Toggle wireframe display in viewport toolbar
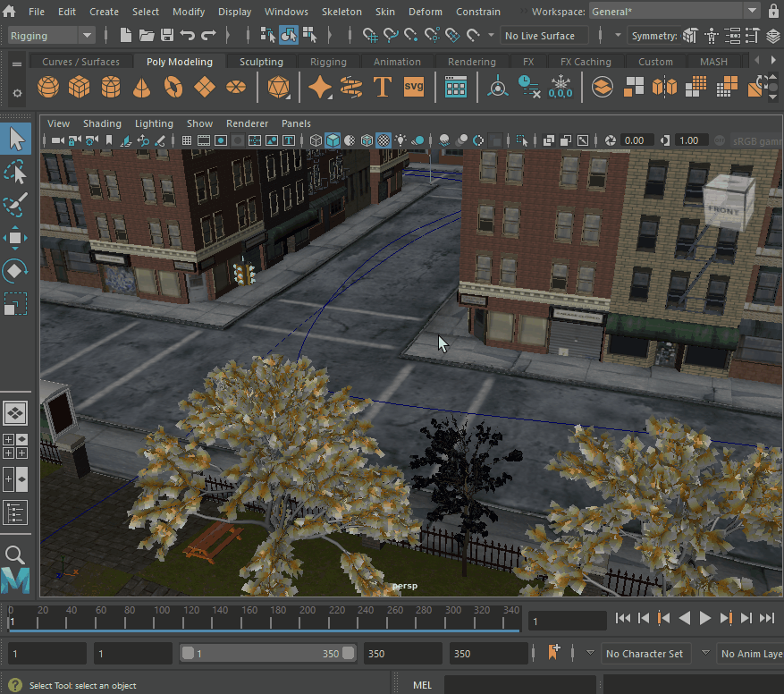Viewport: 784px width, 694px height. tap(316, 140)
